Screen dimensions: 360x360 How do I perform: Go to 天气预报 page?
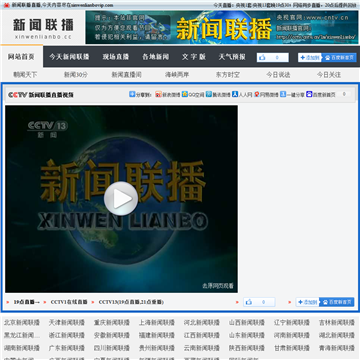pos(232,57)
